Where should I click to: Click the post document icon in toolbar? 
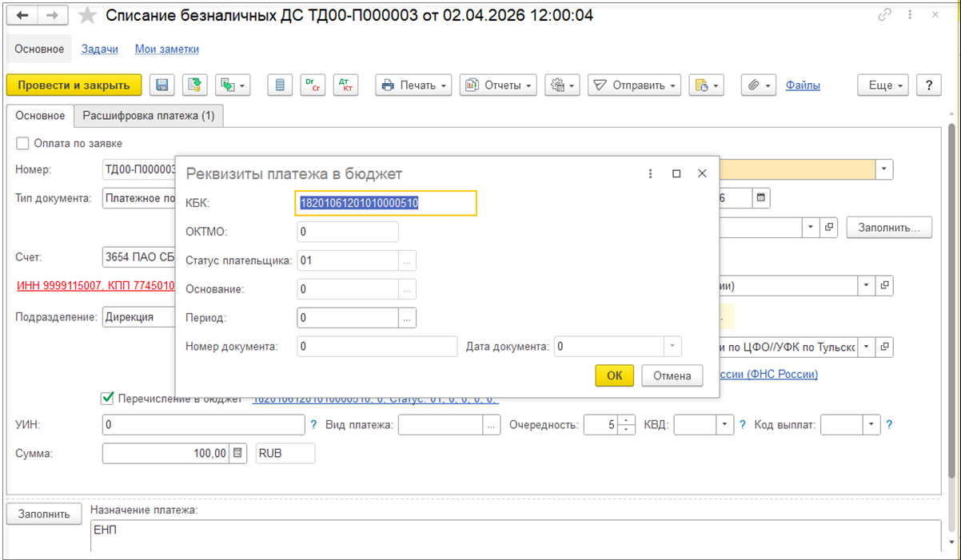click(193, 85)
